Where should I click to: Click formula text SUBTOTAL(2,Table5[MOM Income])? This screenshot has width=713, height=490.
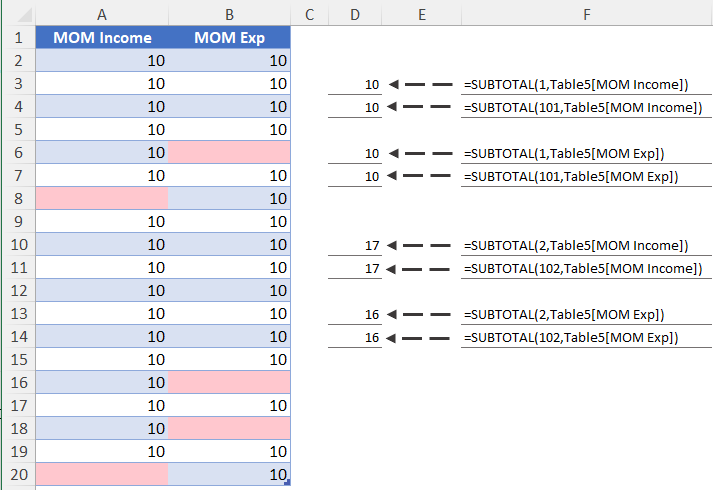[x=576, y=245]
